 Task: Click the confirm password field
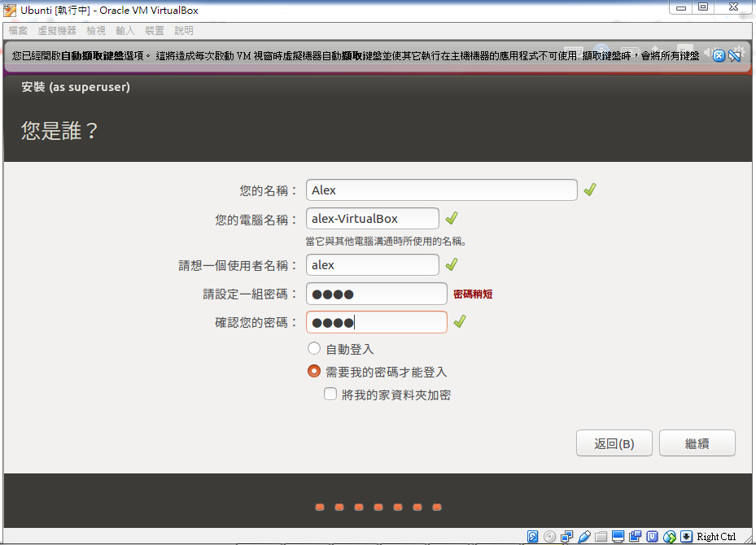(x=377, y=322)
